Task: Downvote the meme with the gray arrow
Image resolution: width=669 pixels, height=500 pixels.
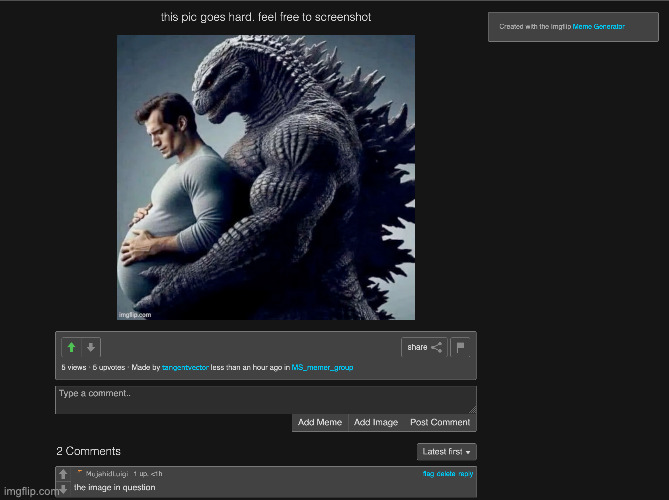Action: click(x=90, y=347)
